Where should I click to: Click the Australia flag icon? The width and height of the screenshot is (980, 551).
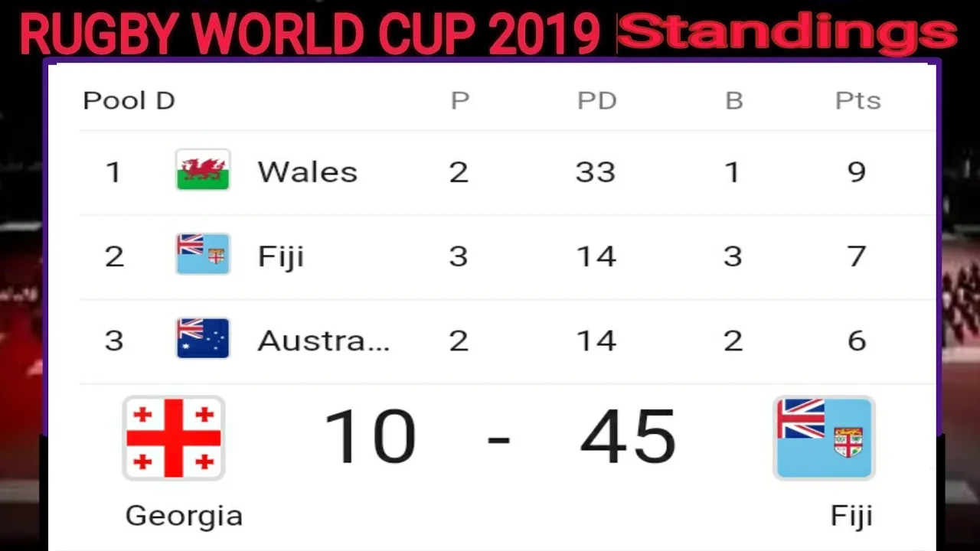pyautogui.click(x=203, y=338)
